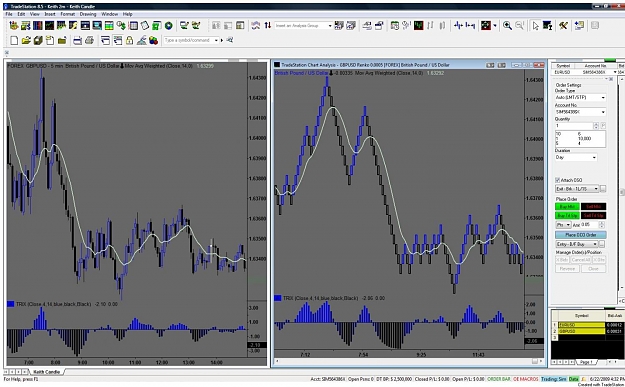Viewport: 625px width, 387px height.
Task: Click the Quantity input field
Action: (574, 126)
